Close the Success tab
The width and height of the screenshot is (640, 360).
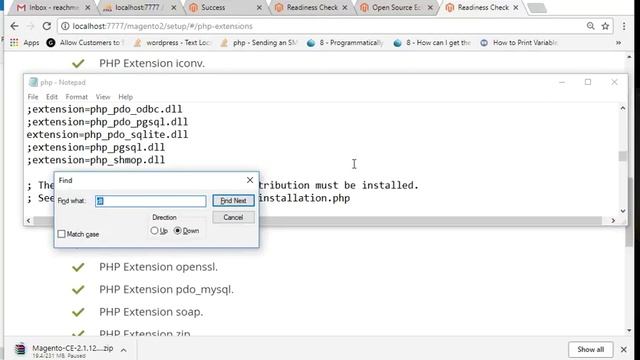pyautogui.click(x=260, y=7)
